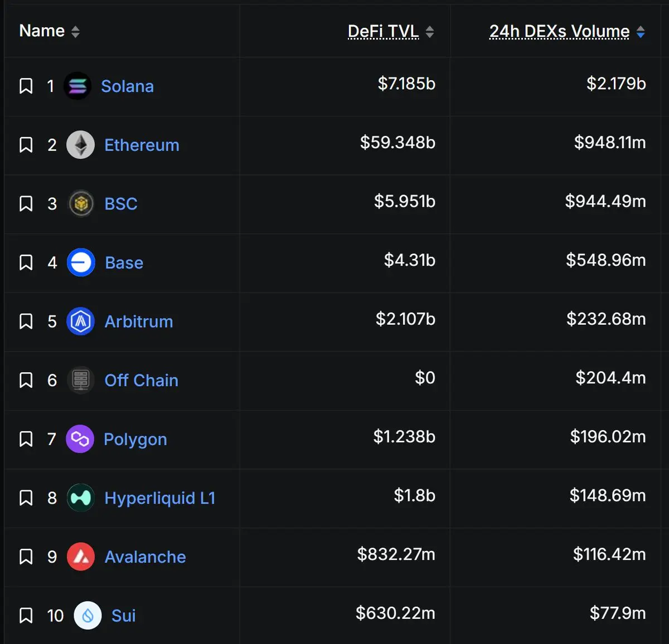Click the Solana chain logo icon
The height and width of the screenshot is (644, 669).
point(77,86)
